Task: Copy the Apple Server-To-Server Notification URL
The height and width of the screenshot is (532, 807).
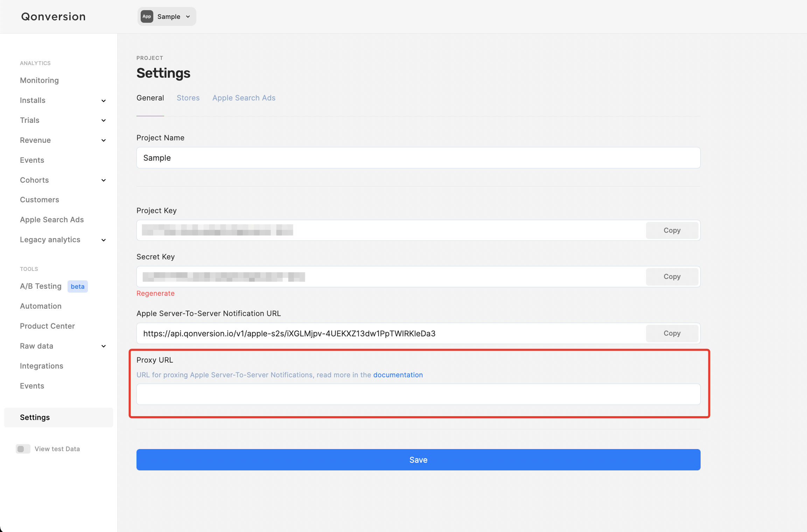Action: 672,333
